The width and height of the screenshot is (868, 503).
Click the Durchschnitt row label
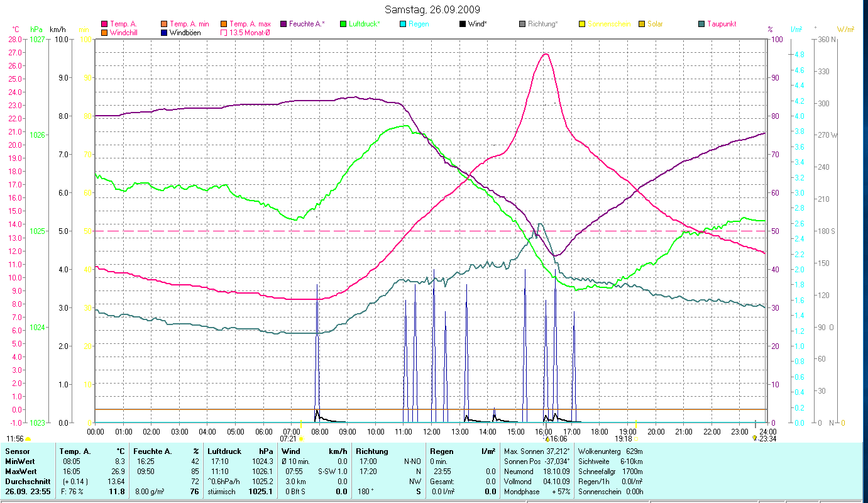pos(28,482)
